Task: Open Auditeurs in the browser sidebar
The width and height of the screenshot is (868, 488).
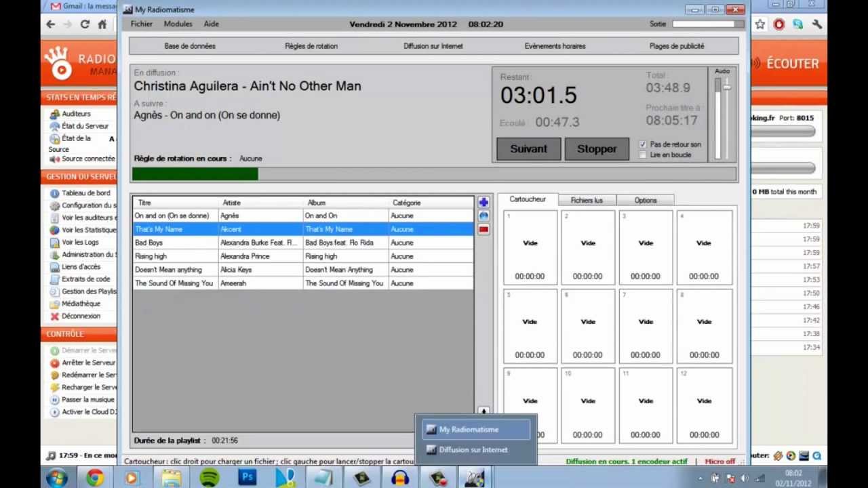Action: click(76, 114)
